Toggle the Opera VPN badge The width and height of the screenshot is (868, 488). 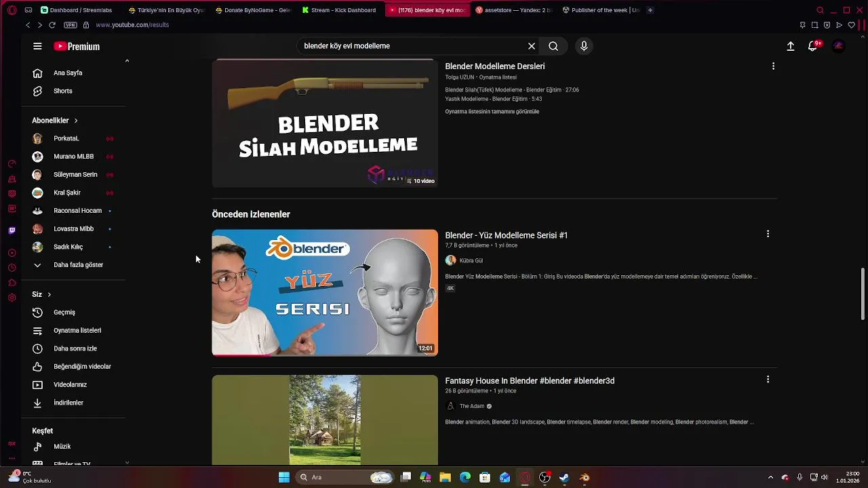(x=71, y=25)
